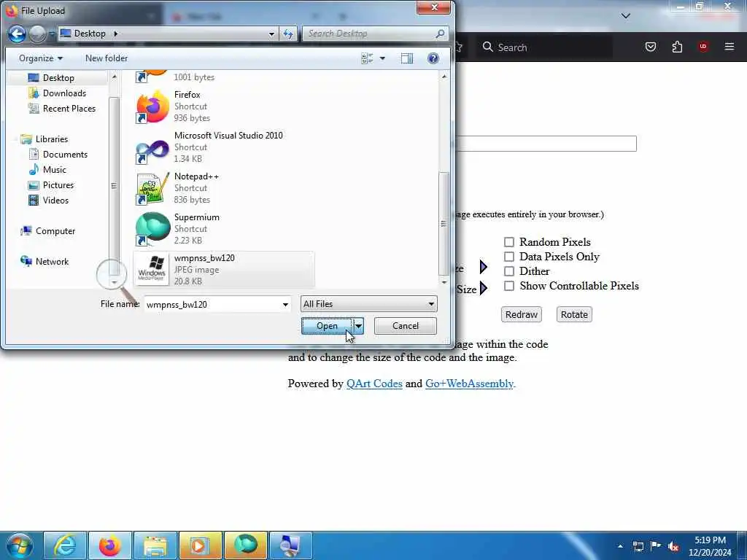The width and height of the screenshot is (747, 560).
Task: Select Network in the navigation pane
Action: (52, 262)
